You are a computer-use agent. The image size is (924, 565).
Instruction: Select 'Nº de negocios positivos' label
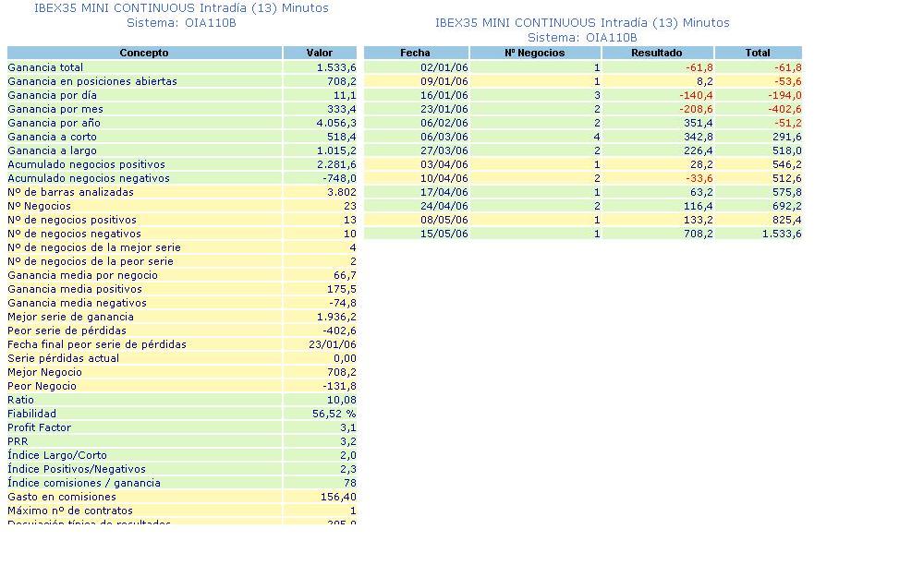coord(72,220)
